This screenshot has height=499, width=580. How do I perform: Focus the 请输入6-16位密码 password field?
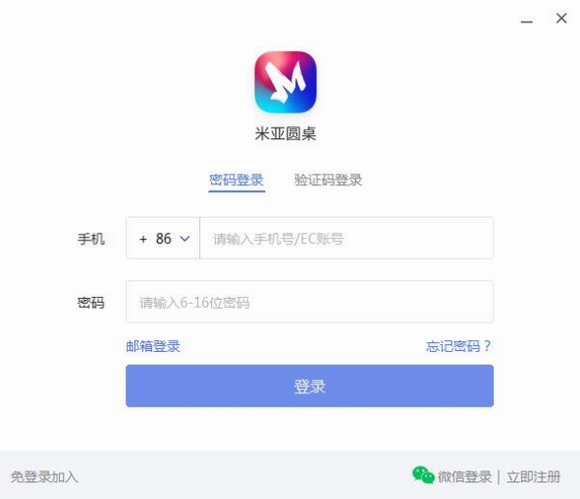(310, 302)
